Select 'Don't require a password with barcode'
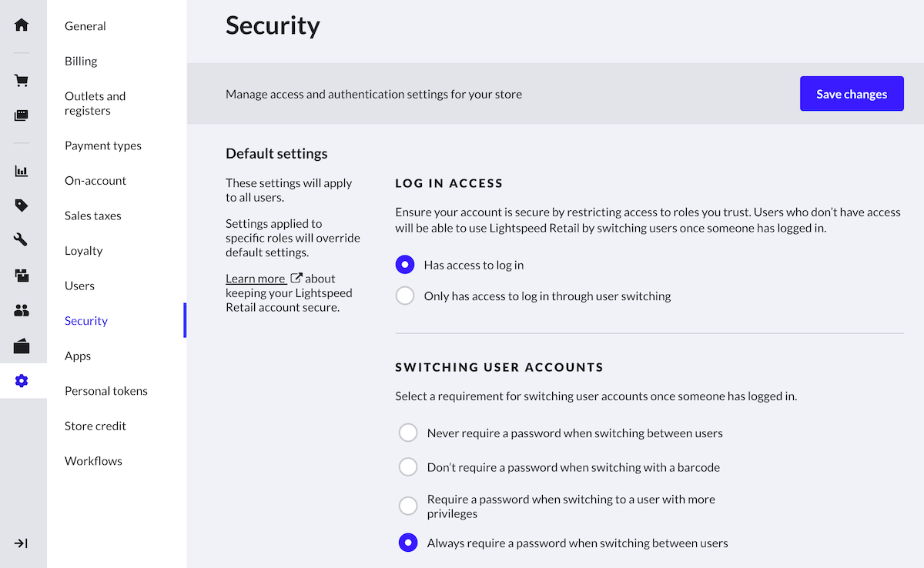924x568 pixels. [408, 467]
